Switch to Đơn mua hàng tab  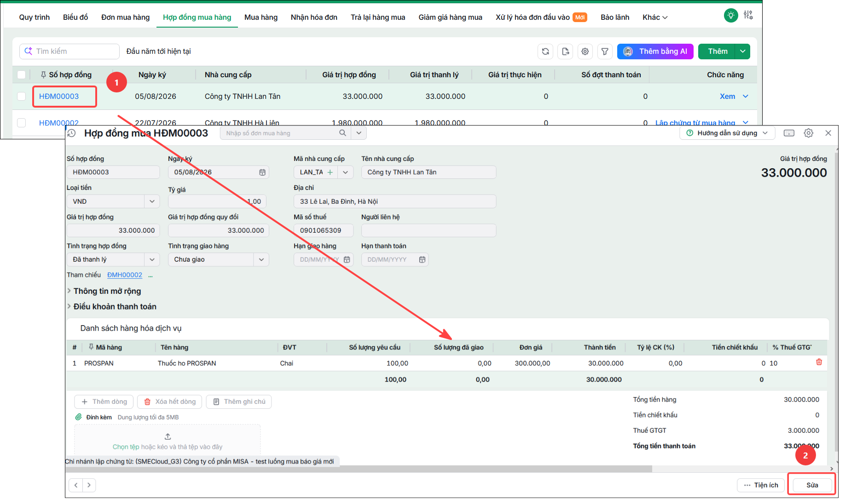pyautogui.click(x=125, y=17)
